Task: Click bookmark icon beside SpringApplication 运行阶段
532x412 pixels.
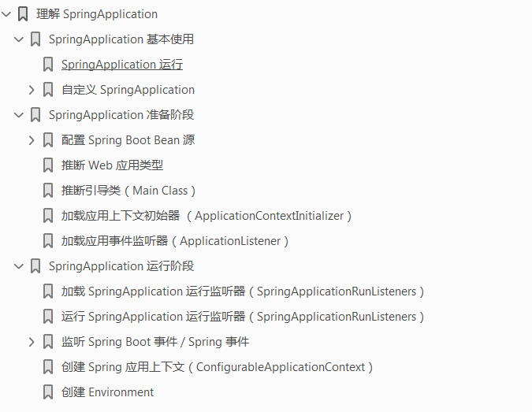Action: coord(35,266)
